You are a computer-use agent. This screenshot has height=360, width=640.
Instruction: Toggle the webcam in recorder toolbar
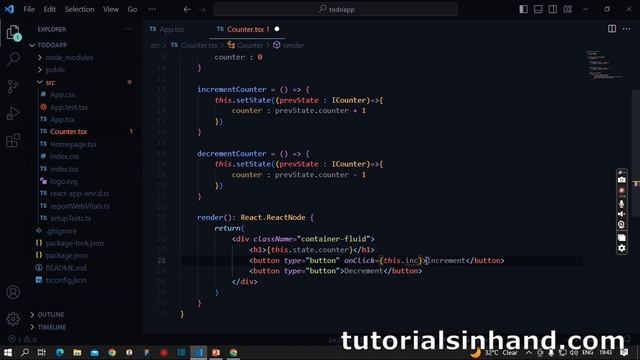(x=622, y=224)
